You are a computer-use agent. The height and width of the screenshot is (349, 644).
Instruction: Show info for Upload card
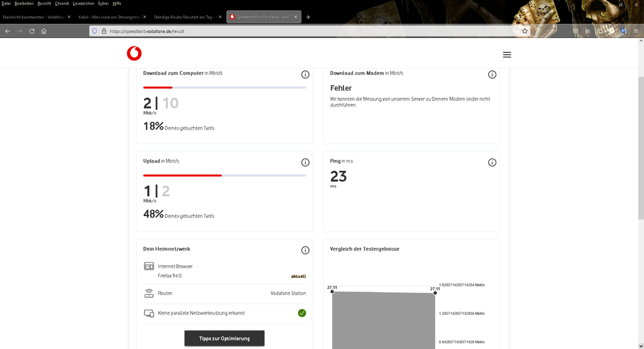pyautogui.click(x=305, y=162)
